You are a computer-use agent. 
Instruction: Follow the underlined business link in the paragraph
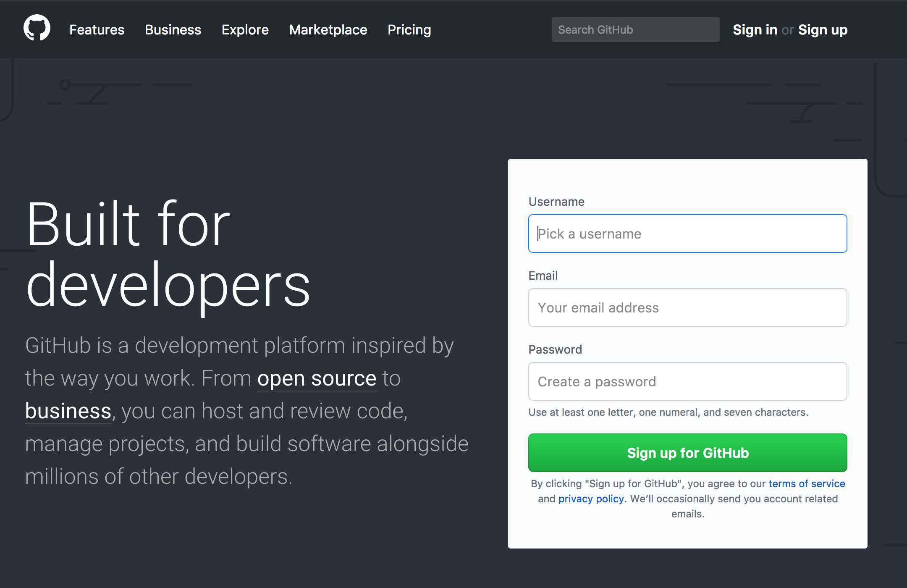pyautogui.click(x=68, y=411)
